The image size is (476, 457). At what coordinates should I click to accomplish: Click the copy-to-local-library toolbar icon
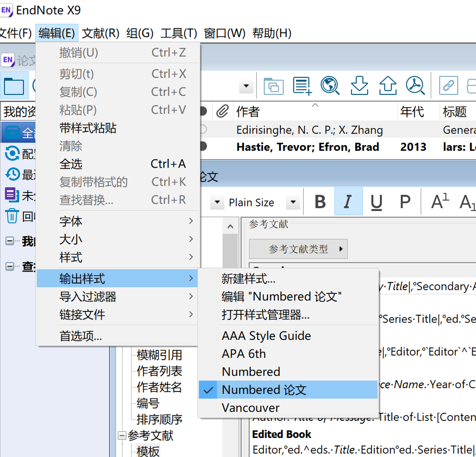[x=274, y=86]
